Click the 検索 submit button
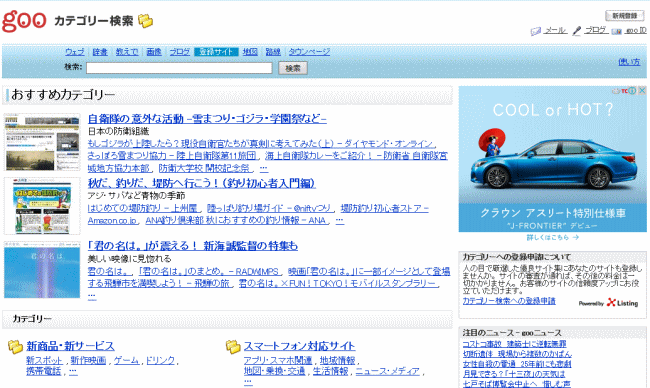 tap(293, 68)
